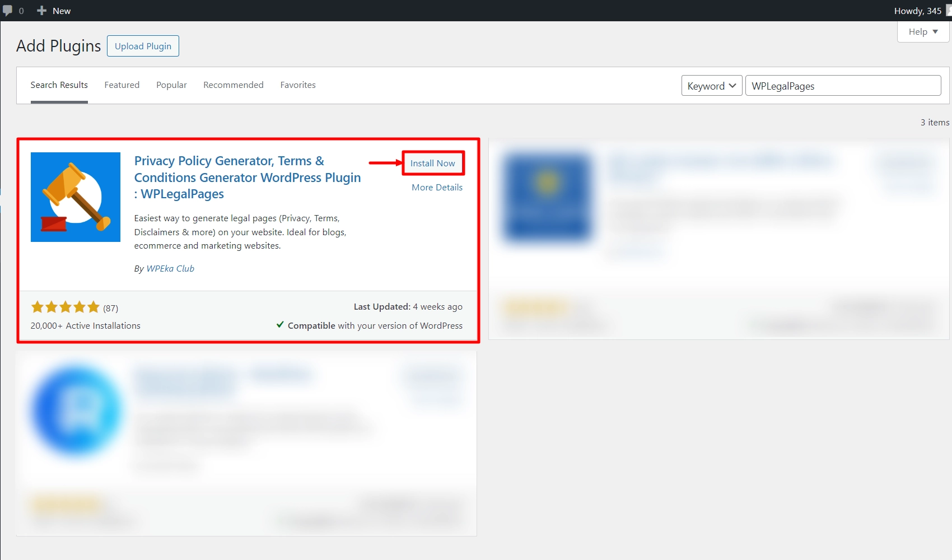The height and width of the screenshot is (560, 952).
Task: Click the Upload Plugin button
Action: tap(142, 45)
